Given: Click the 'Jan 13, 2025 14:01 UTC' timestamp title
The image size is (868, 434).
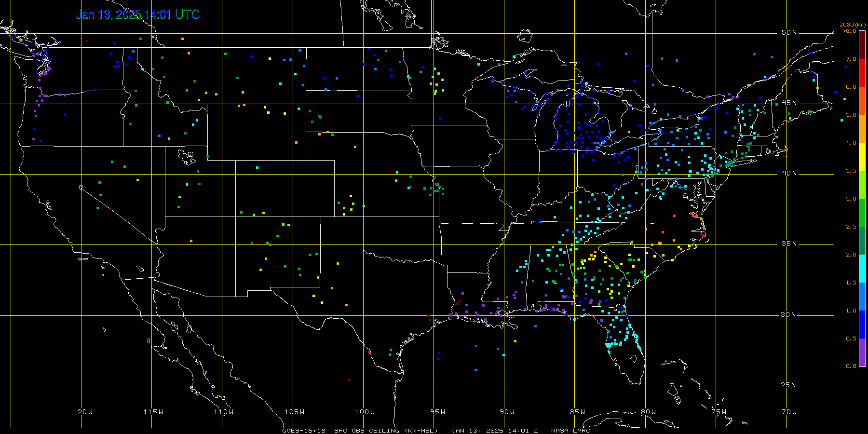Looking at the screenshot, I should [138, 14].
